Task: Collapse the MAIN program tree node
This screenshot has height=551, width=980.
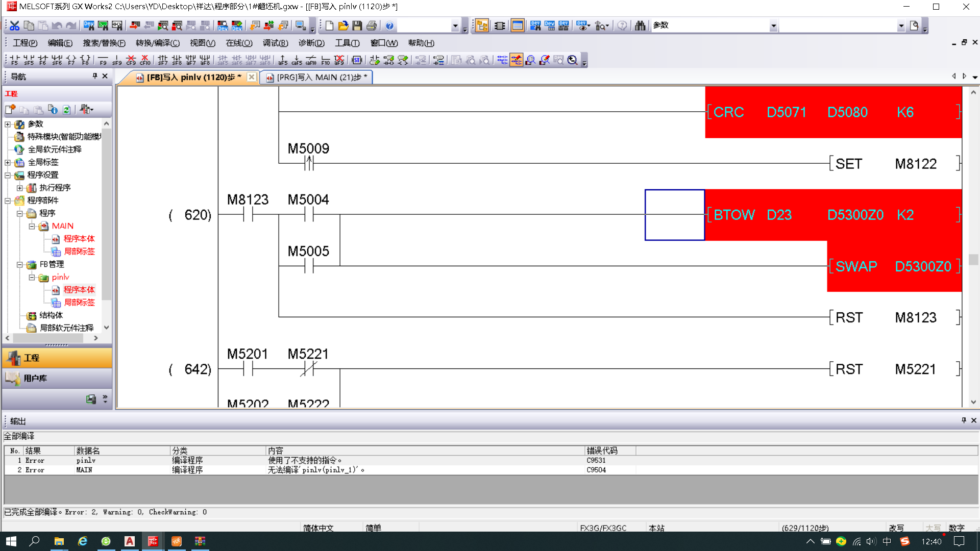Action: pos(32,226)
